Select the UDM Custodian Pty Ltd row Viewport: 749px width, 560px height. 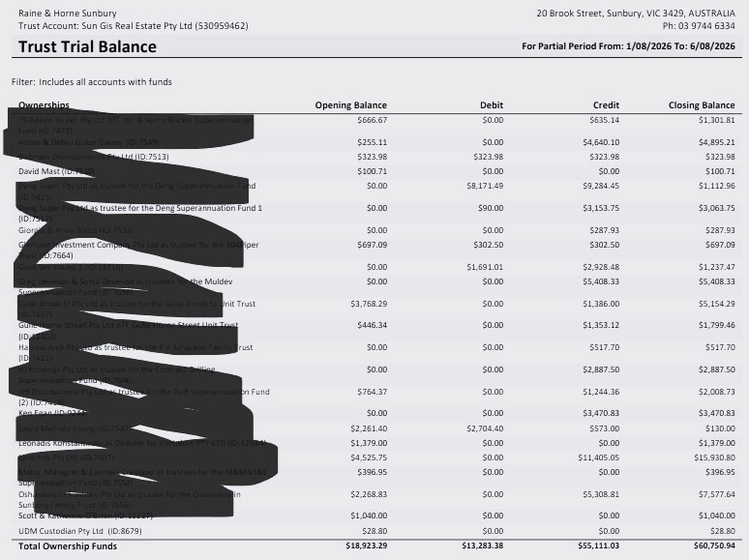pyautogui.click(x=376, y=531)
